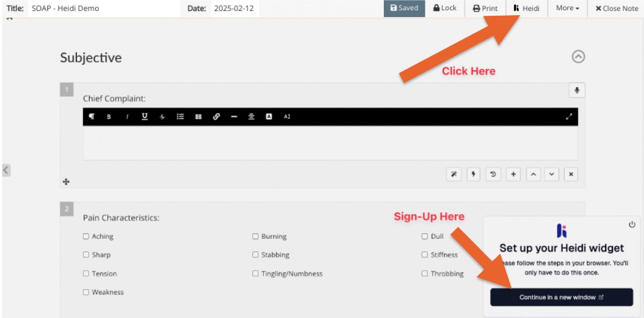Start dictation with the microphone icon
Image resolution: width=644 pixels, height=318 pixels.
(x=577, y=90)
